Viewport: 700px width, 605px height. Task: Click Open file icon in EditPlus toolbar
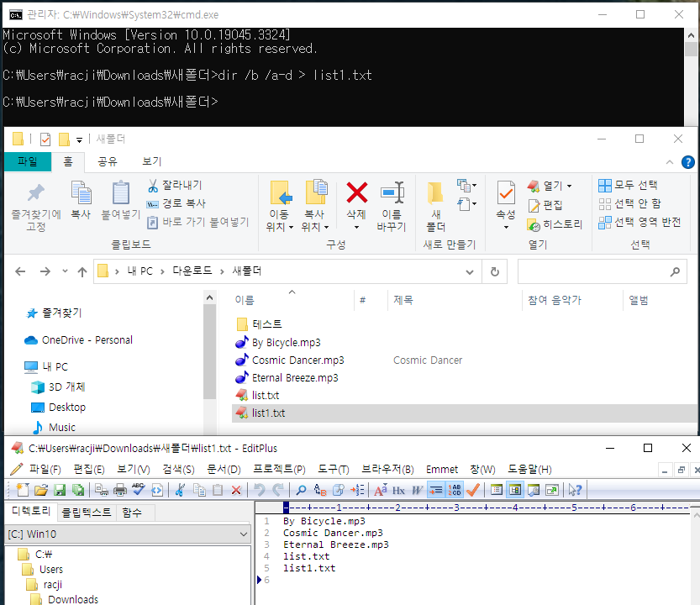click(x=41, y=490)
